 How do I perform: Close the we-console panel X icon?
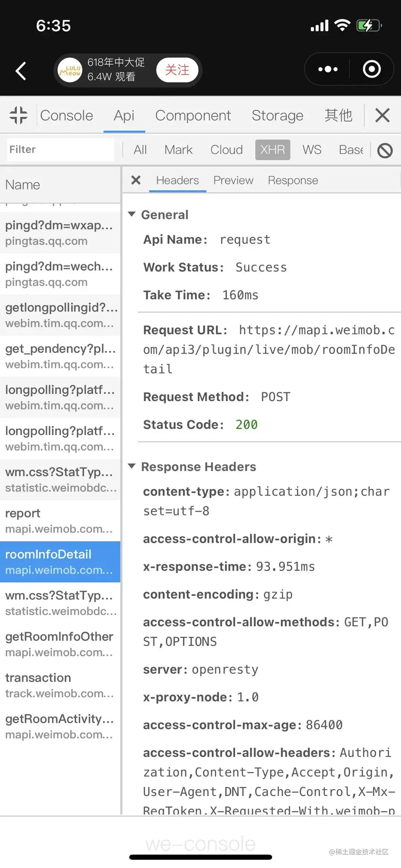coord(382,115)
